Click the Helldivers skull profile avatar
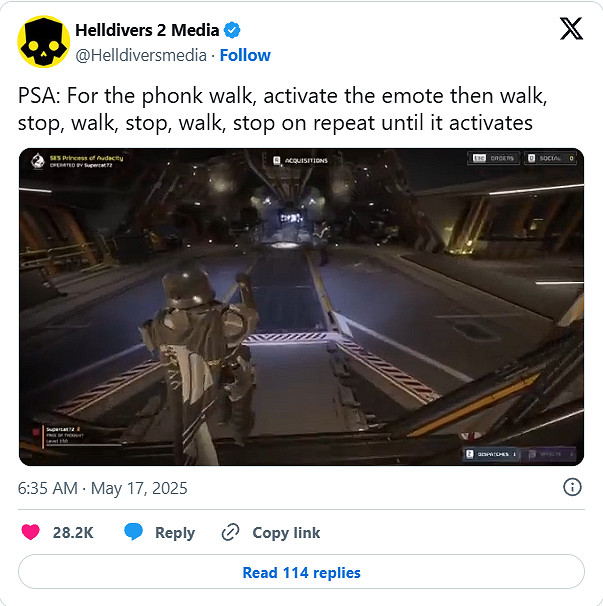Image resolution: width=603 pixels, height=606 pixels. pos(44,42)
